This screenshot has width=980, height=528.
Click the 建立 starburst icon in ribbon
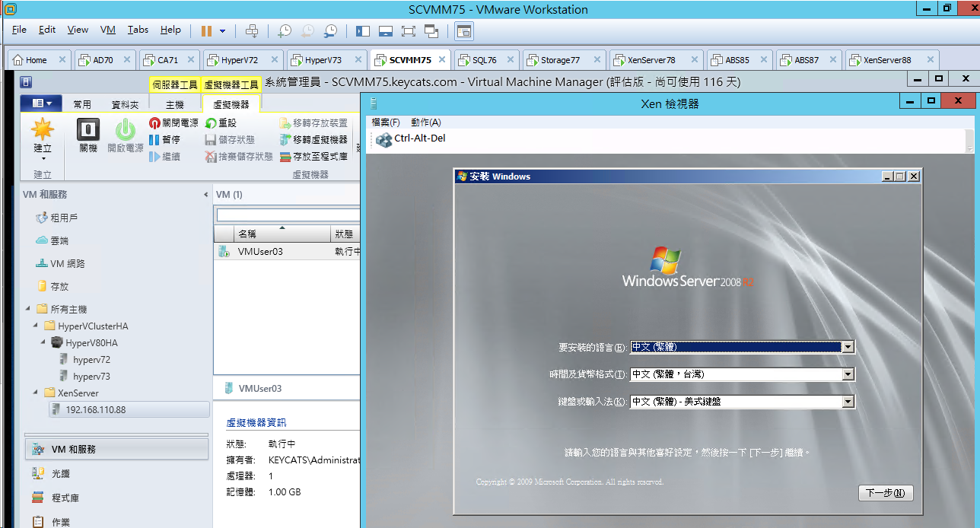pos(43,128)
